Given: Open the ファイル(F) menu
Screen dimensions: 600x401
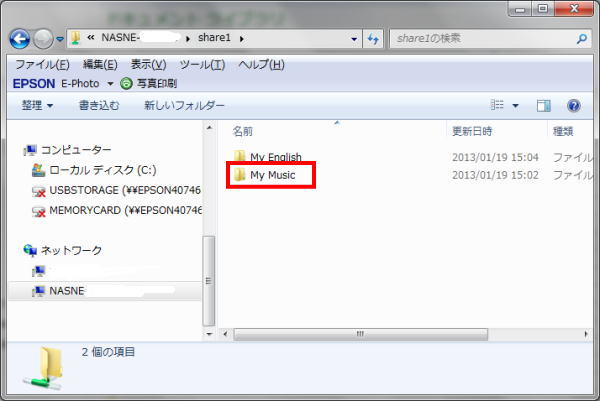Looking at the screenshot, I should (x=42, y=64).
